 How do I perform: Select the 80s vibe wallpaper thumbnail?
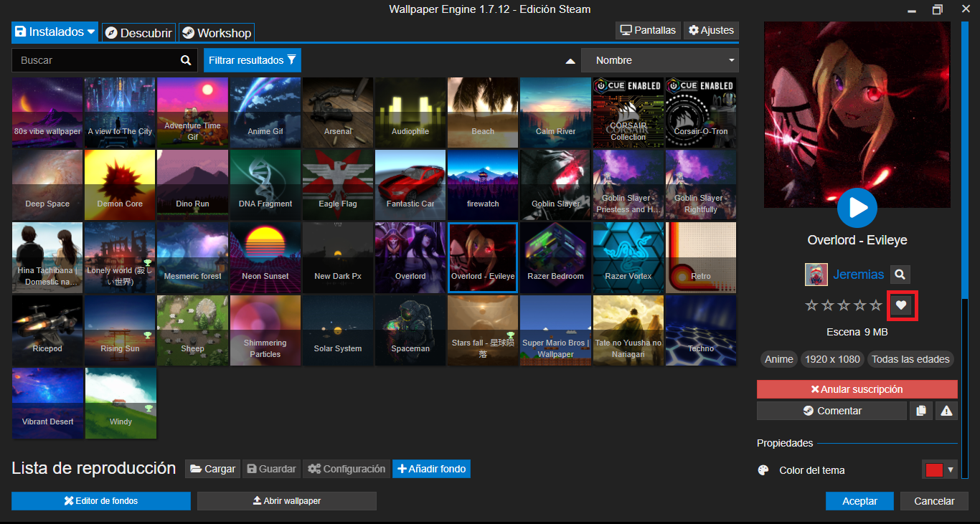pos(47,112)
